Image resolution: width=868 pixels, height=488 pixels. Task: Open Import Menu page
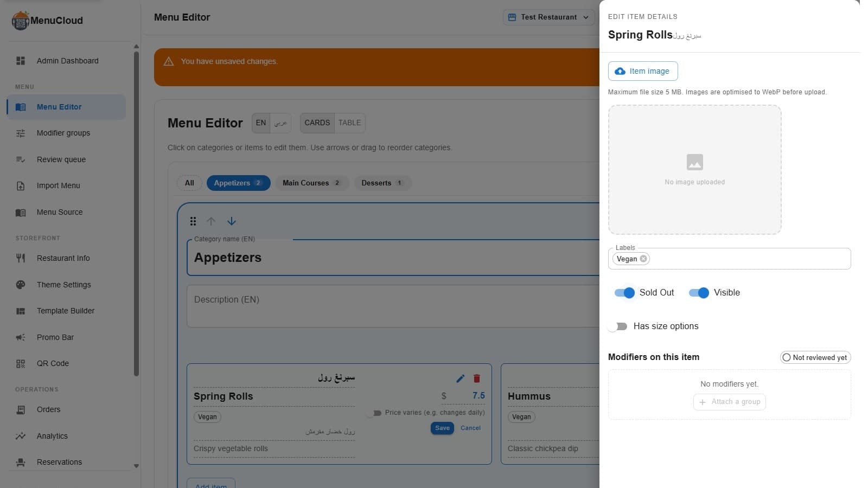(66, 185)
